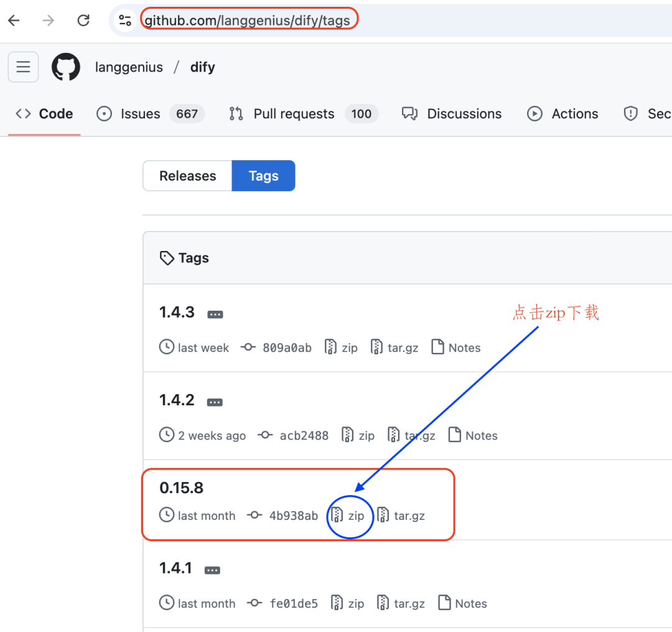The height and width of the screenshot is (632, 672).
Task: Open tag 1.4.1
Action: (175, 568)
